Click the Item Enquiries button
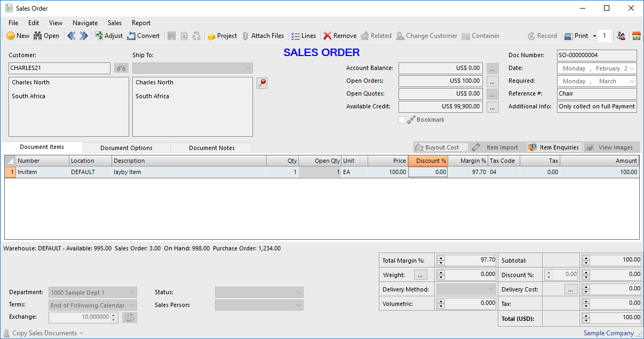This screenshot has height=339, width=644. point(554,147)
